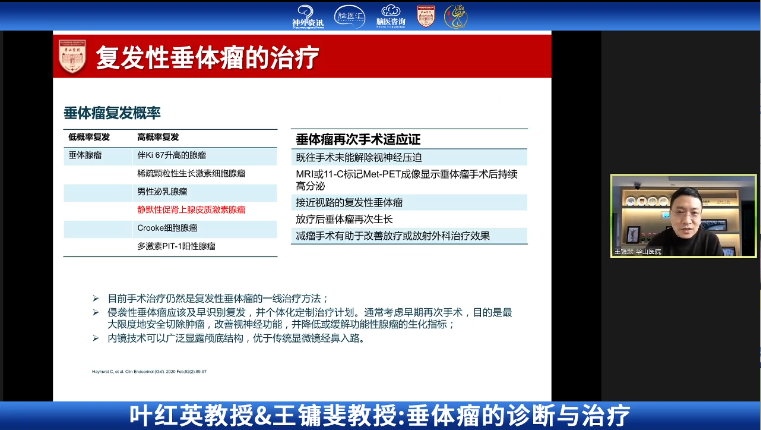This screenshot has width=761, height=430.
Task: Click the red text 静默性促肾上腺皮质激素腺瘤
Action: pos(191,210)
